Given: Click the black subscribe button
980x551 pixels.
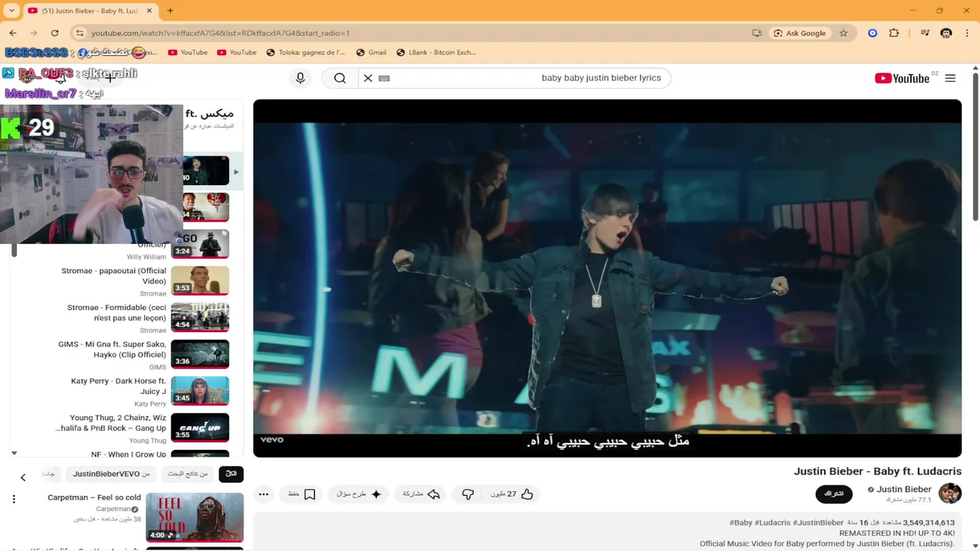Looking at the screenshot, I should [x=834, y=494].
